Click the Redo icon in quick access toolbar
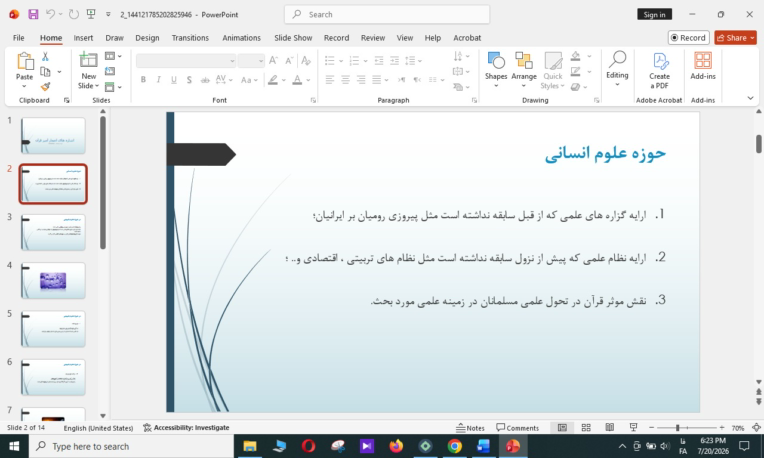The width and height of the screenshot is (764, 458). click(x=74, y=14)
